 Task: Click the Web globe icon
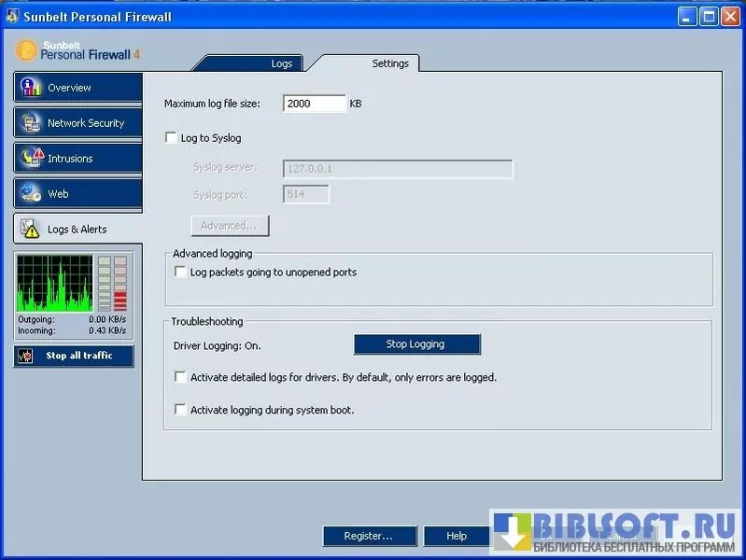click(32, 194)
